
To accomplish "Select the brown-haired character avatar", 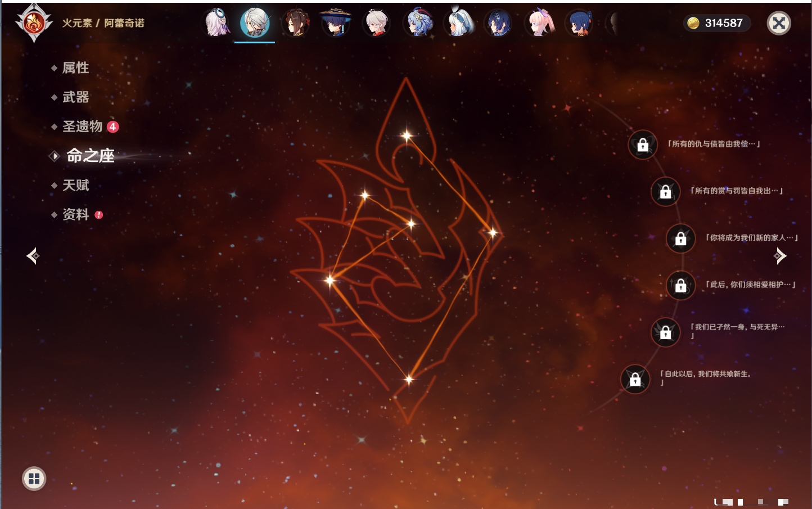I will click(x=295, y=23).
